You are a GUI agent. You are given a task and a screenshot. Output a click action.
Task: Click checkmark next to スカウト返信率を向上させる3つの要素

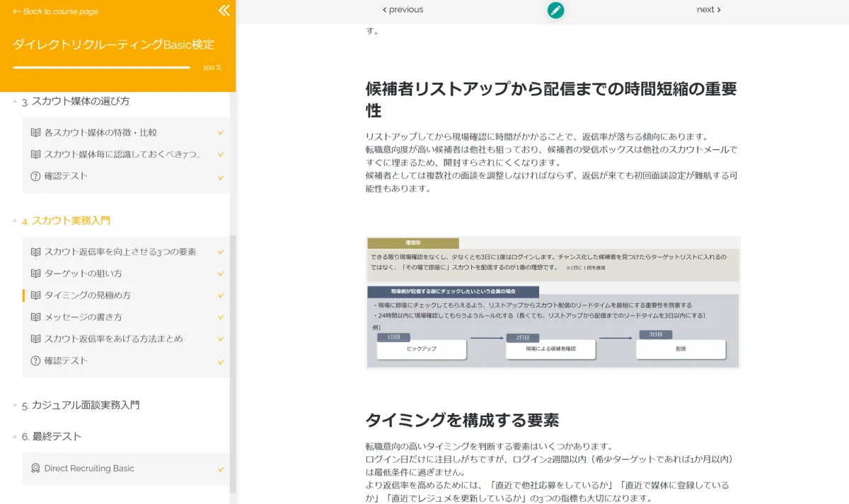coord(221,252)
